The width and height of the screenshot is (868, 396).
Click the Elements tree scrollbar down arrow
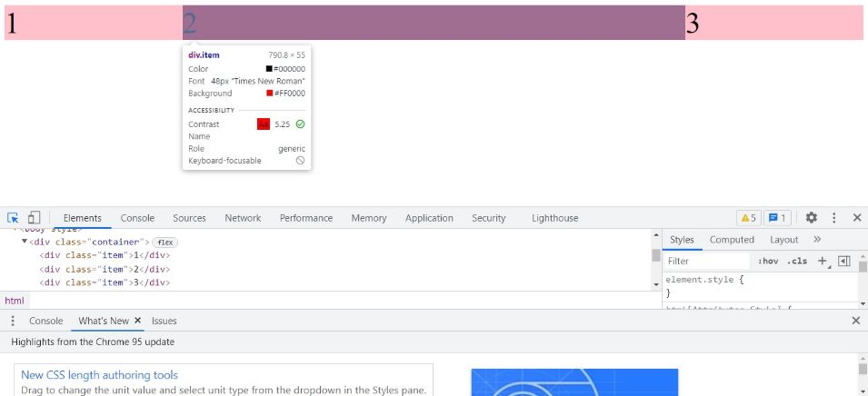click(x=656, y=285)
